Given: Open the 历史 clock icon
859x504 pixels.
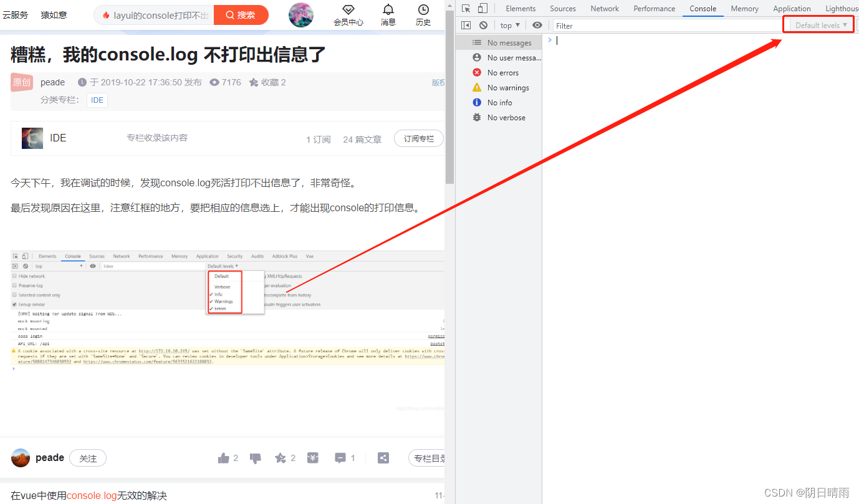Looking at the screenshot, I should 423,9.
